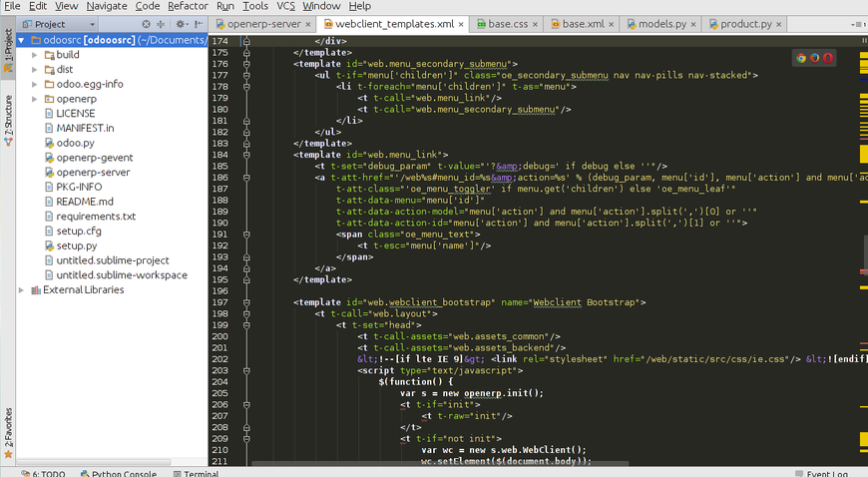The width and height of the screenshot is (868, 477).
Task: Open in Chrome browser icon
Action: point(801,58)
